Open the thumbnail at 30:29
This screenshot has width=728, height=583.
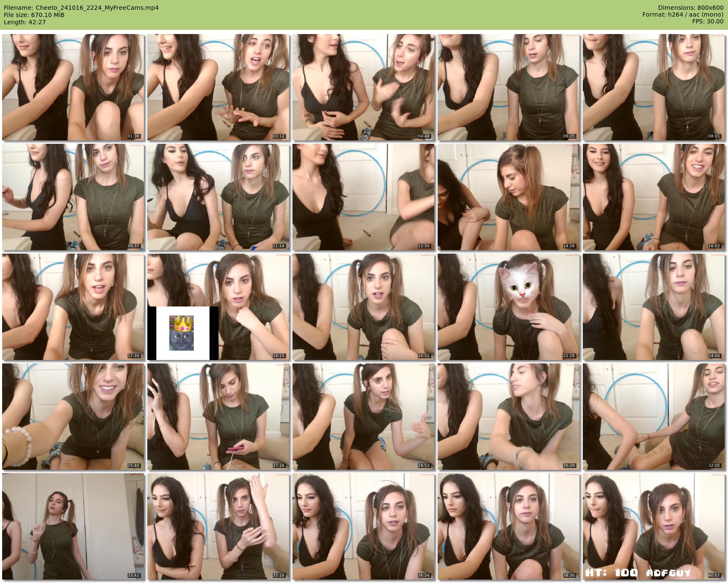click(x=509, y=417)
